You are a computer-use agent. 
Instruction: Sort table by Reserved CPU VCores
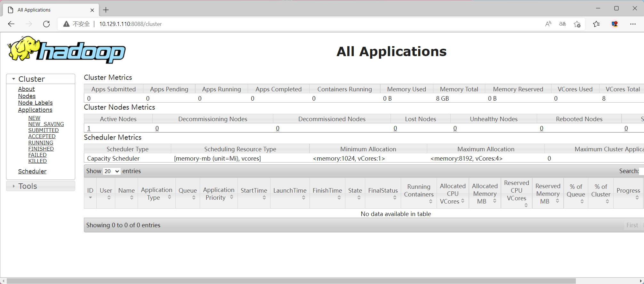tap(517, 193)
